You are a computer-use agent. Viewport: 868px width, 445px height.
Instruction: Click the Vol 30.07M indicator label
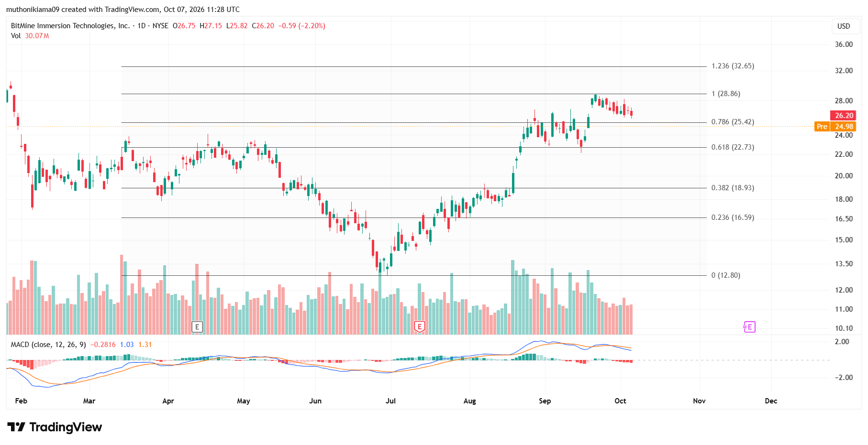[x=30, y=36]
